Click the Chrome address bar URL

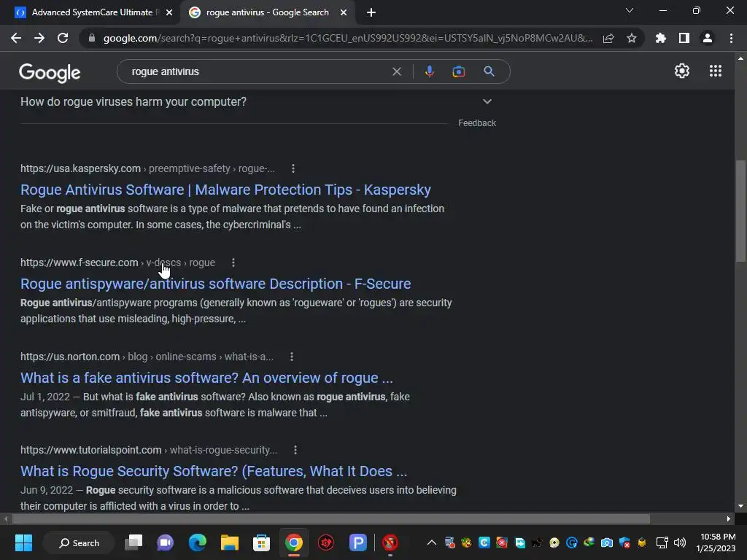tap(348, 38)
